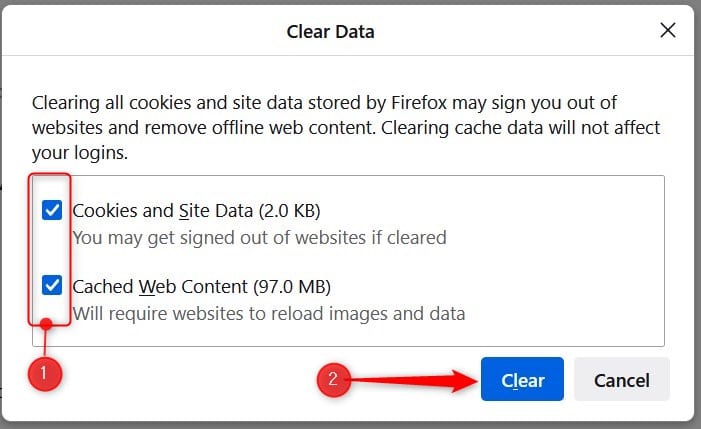Click the 'signed out of websites' description line
This screenshot has height=429, width=701.
259,238
